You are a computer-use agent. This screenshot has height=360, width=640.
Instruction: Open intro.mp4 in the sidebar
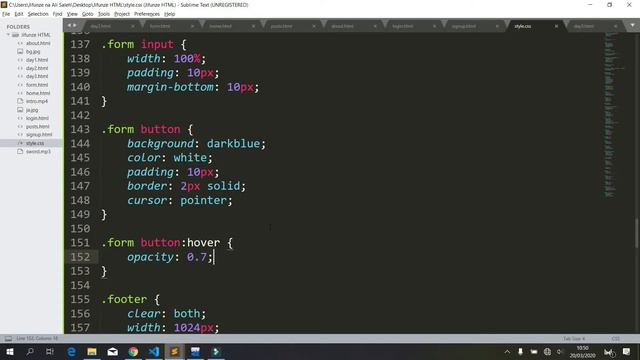37,101
